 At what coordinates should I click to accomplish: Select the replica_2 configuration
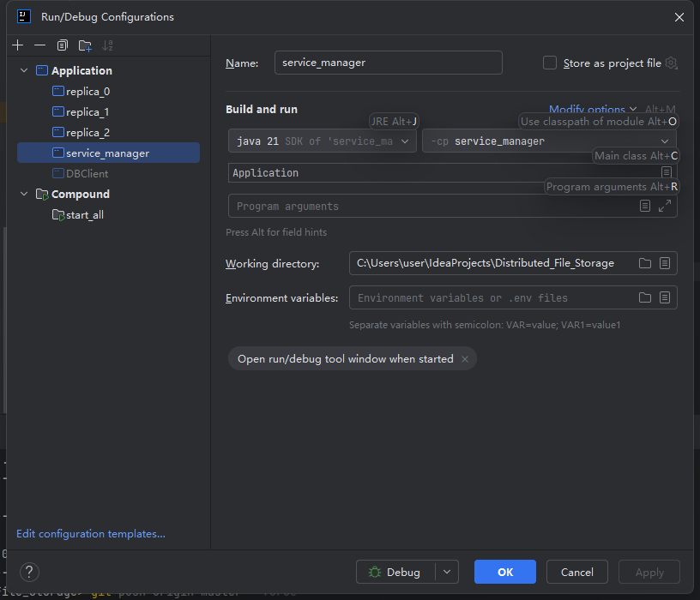click(x=108, y=133)
